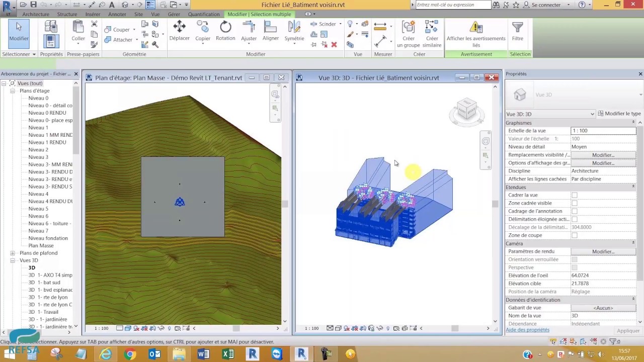
Task: Open the navigation wheel in 3D view
Action: pos(486,141)
